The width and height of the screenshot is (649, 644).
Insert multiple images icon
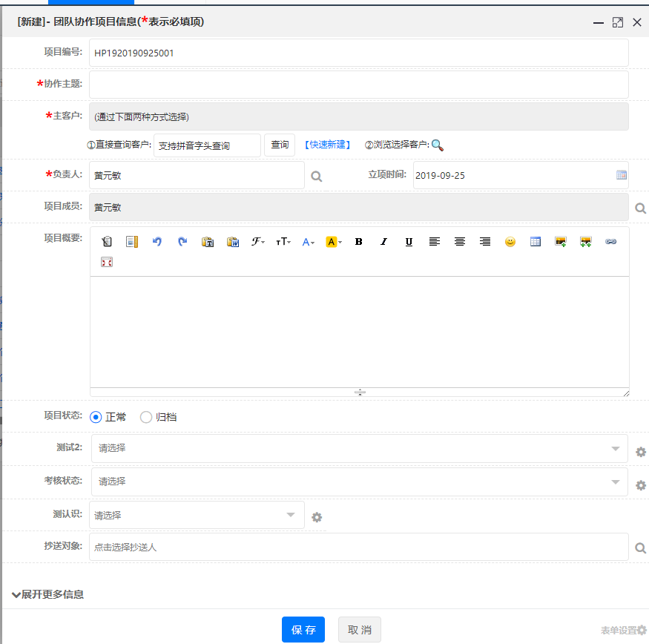tap(586, 241)
